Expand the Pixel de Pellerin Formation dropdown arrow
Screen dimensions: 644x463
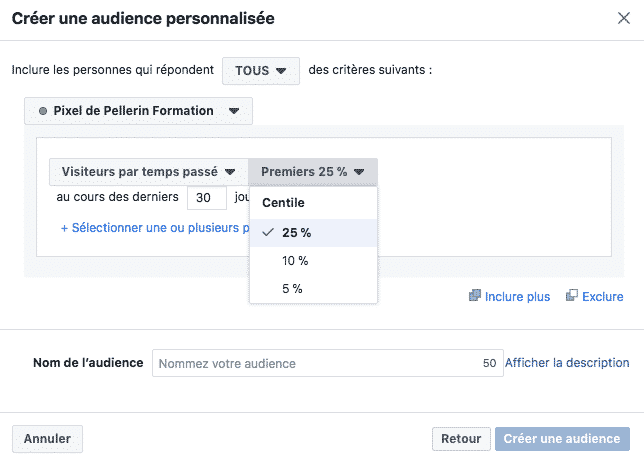234,111
